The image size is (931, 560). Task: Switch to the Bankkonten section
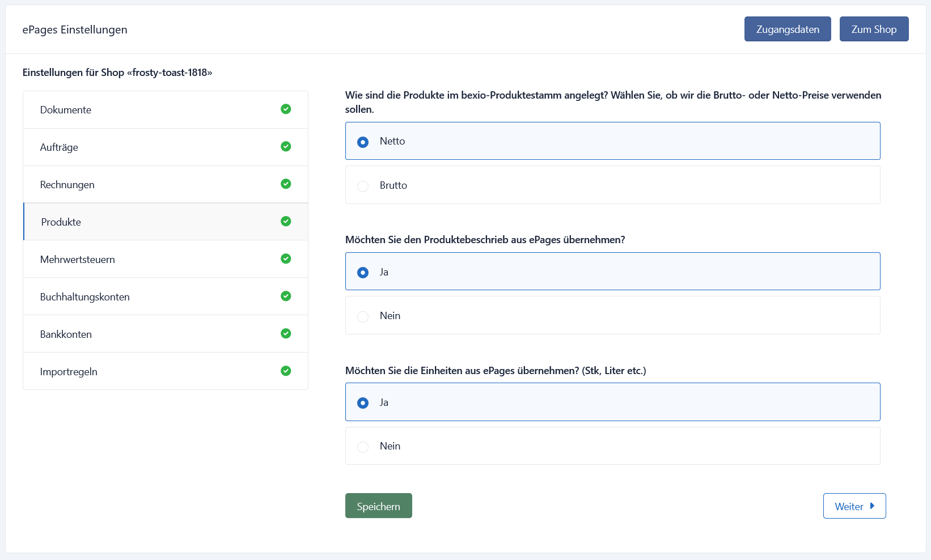[x=166, y=334]
